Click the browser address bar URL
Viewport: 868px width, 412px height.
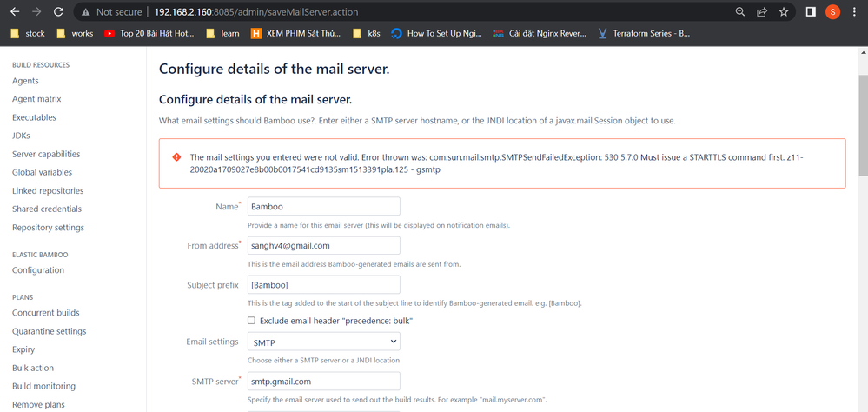tap(255, 11)
